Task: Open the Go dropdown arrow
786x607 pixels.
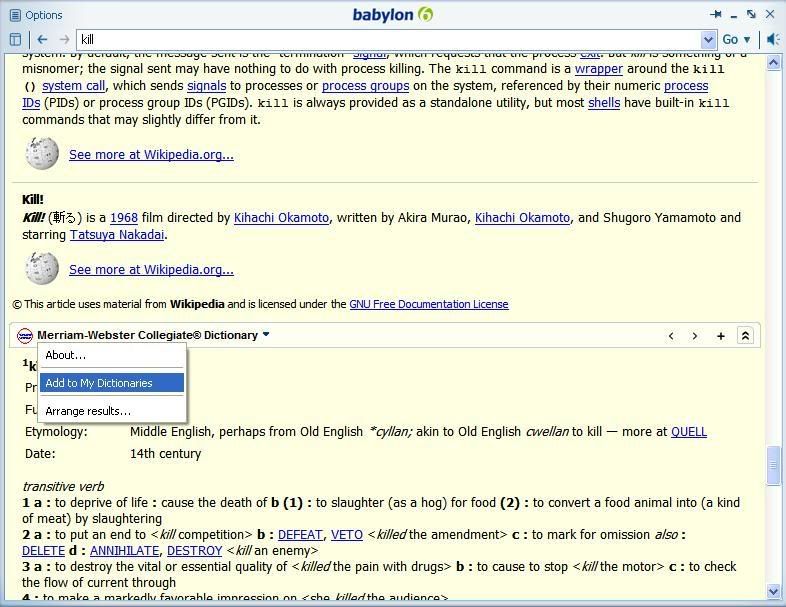Action: (746, 40)
